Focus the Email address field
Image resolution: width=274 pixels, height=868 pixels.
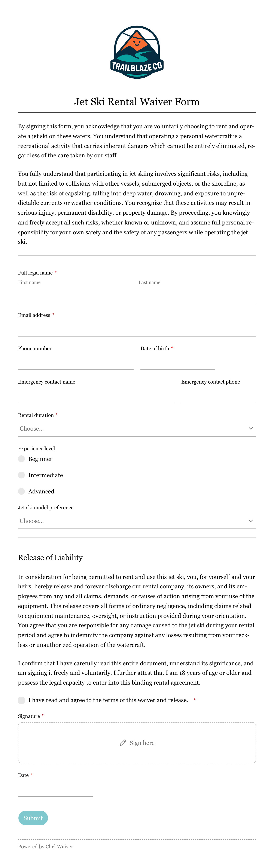(137, 329)
